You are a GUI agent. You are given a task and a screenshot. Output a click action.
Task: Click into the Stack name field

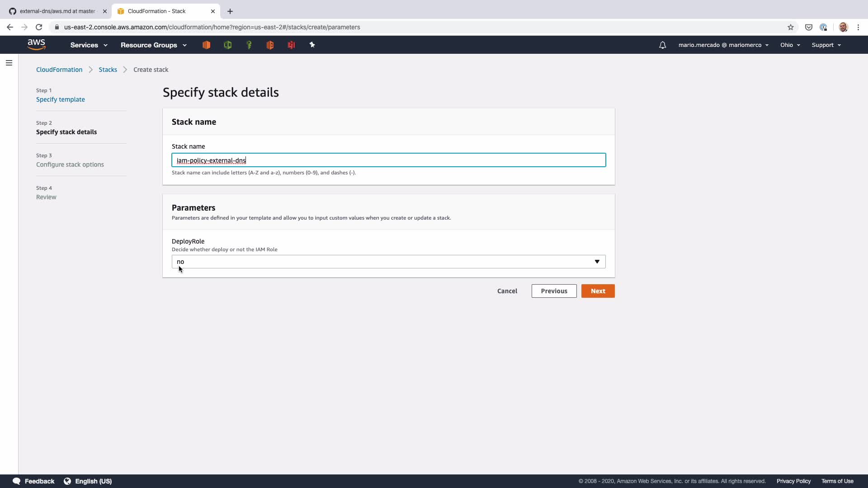(388, 160)
